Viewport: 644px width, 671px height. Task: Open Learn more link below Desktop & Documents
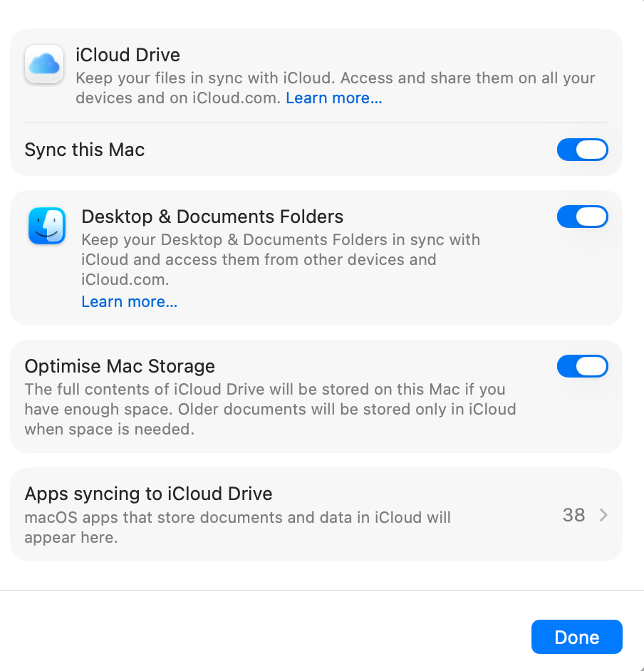(129, 302)
